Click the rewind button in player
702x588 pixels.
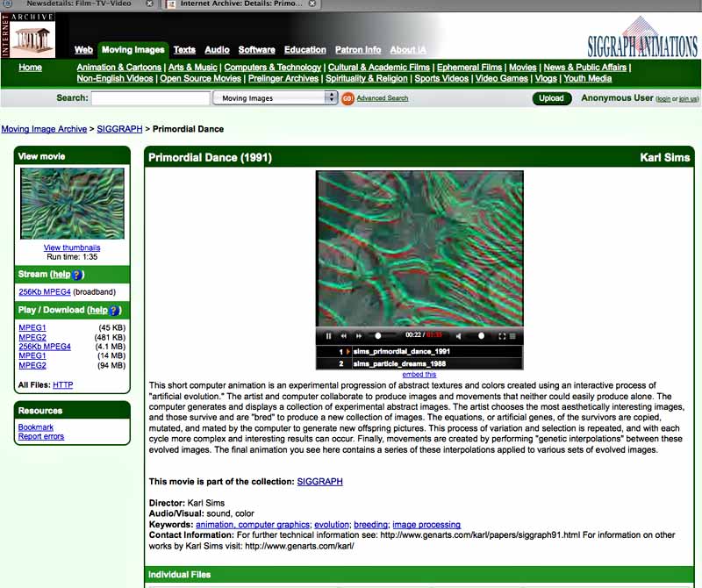[x=344, y=336]
